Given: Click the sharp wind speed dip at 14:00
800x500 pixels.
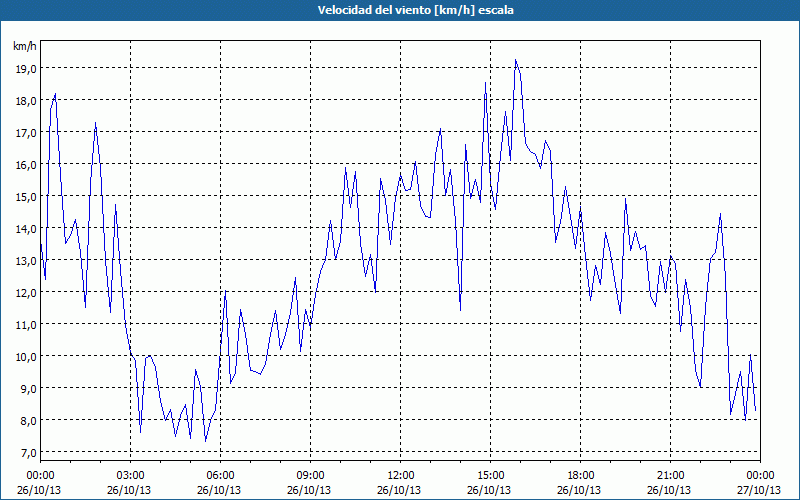Looking at the screenshot, I should tap(460, 309).
